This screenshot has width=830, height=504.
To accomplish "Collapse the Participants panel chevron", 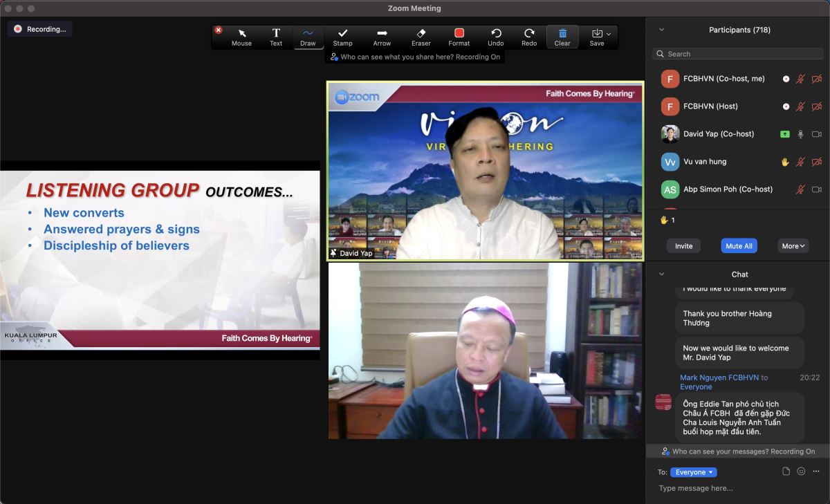I will 661,30.
